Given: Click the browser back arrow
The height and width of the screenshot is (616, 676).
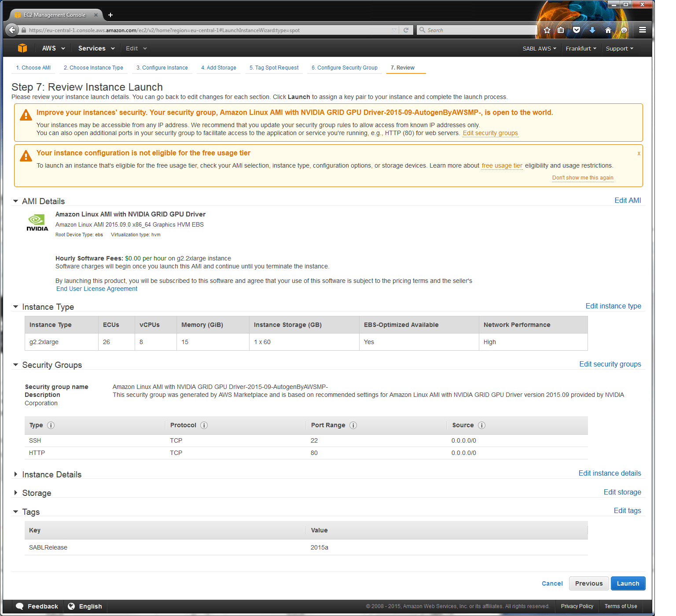Looking at the screenshot, I should (x=12, y=29).
